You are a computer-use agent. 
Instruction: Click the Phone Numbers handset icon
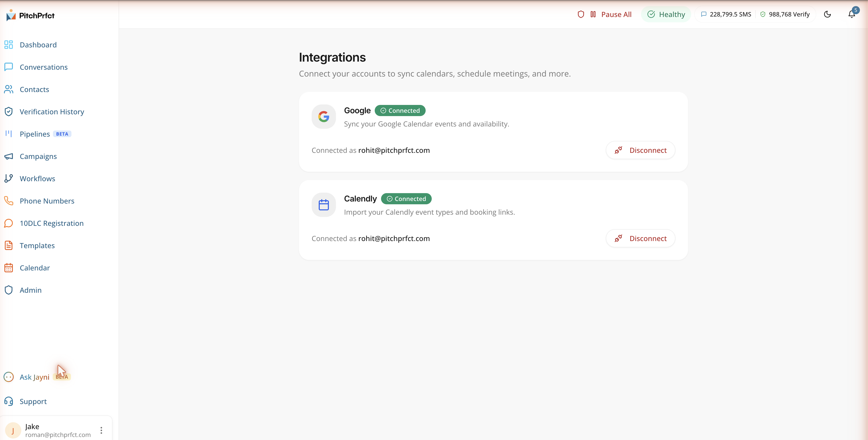point(9,201)
